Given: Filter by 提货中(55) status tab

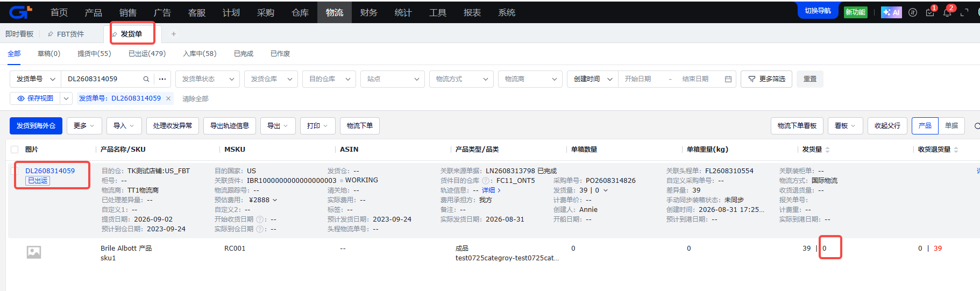Looking at the screenshot, I should point(94,54).
